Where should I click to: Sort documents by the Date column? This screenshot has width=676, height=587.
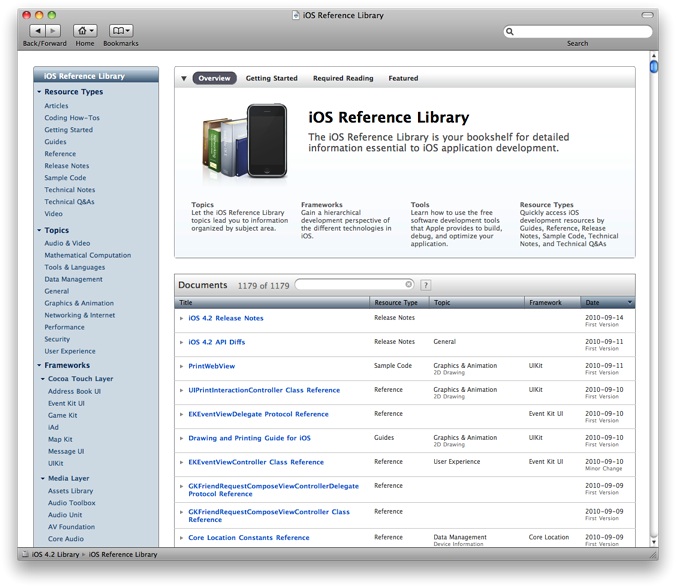pos(607,303)
